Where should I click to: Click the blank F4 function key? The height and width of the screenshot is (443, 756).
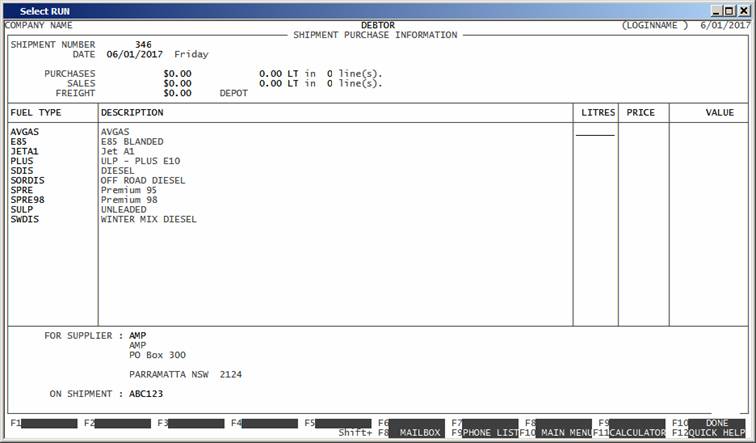pyautogui.click(x=270, y=423)
